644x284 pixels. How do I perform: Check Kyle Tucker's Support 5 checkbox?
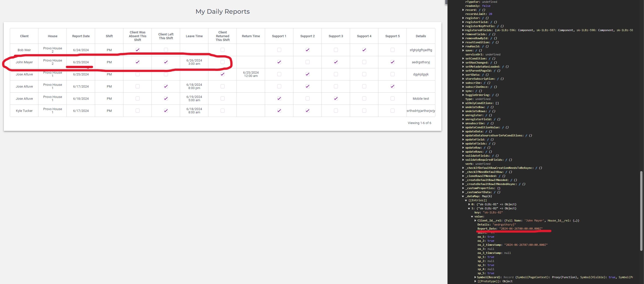tap(392, 111)
